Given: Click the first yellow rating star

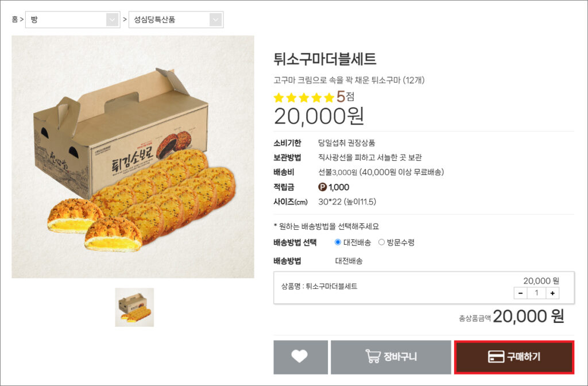Looking at the screenshot, I should click(x=280, y=98).
